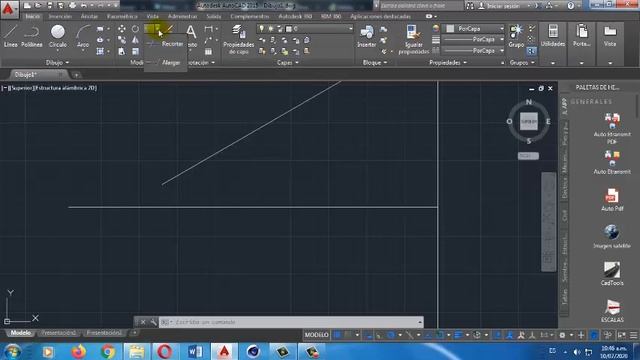The width and height of the screenshot is (640, 360).
Task: Toggle polar tracking in status bar
Action: click(391, 335)
